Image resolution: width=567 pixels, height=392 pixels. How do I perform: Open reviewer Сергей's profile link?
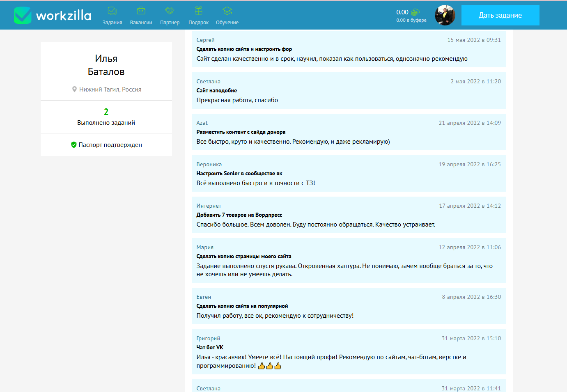point(205,40)
